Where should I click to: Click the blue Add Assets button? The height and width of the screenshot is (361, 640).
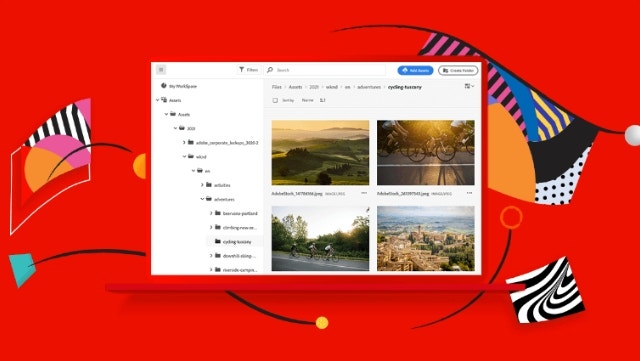tap(416, 70)
